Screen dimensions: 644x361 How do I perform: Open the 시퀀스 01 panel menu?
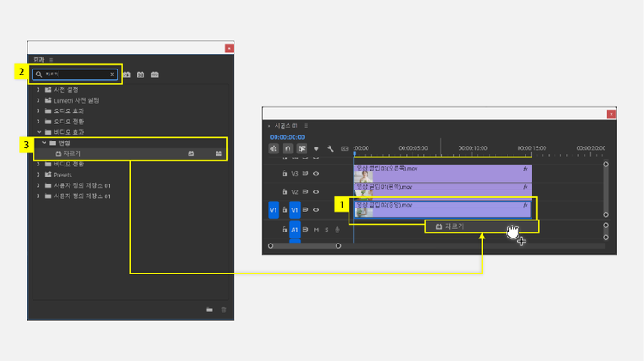click(306, 126)
